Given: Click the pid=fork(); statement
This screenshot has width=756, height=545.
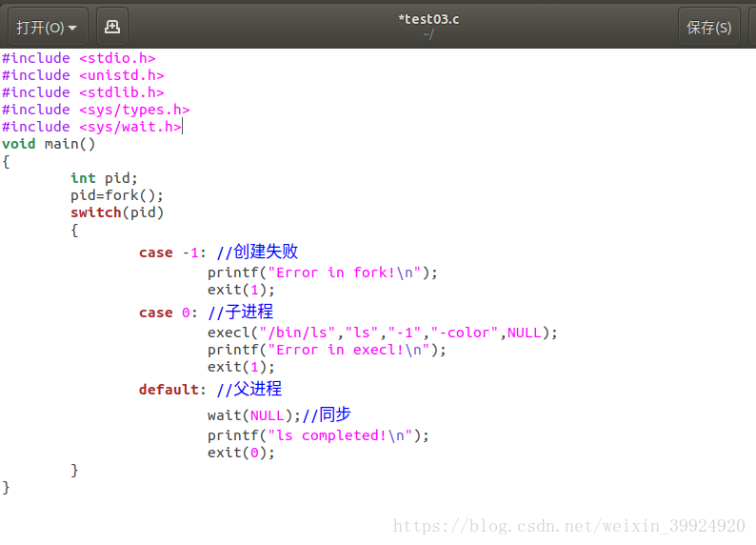Looking at the screenshot, I should 117,195.
